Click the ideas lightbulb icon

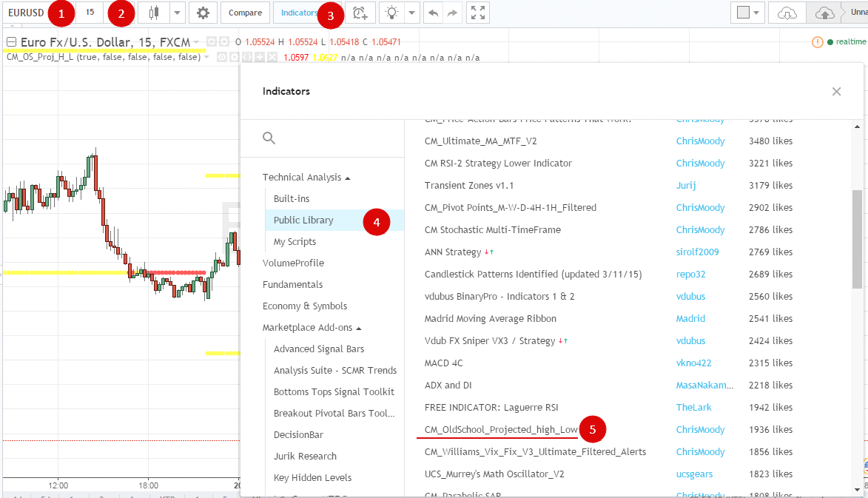coord(392,13)
